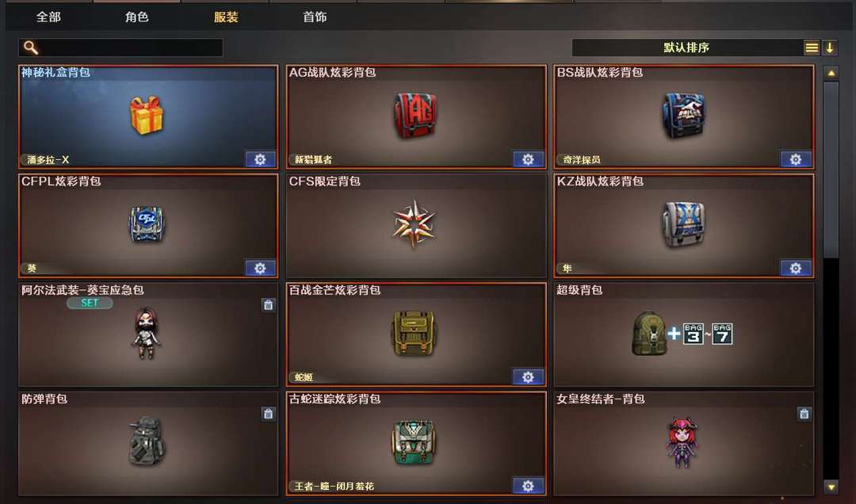Open gear settings on KZ战队炫彩背包 card

click(x=796, y=268)
